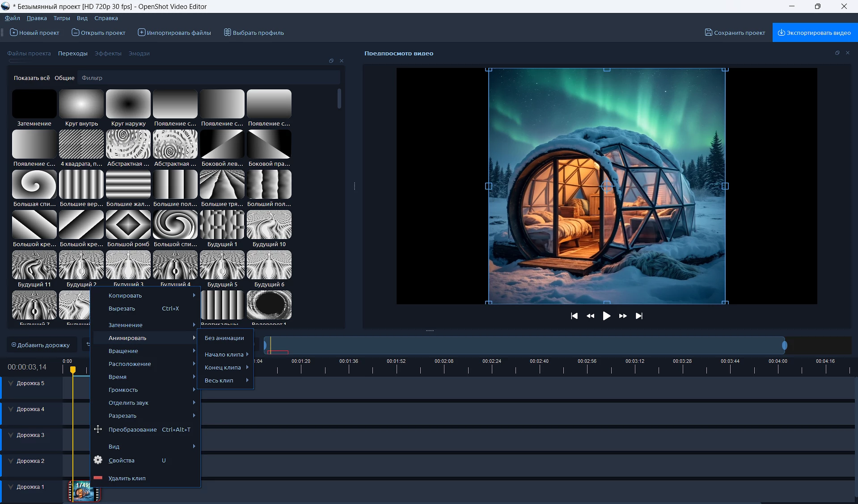Collapse the Track 3 chevron

coord(11,435)
